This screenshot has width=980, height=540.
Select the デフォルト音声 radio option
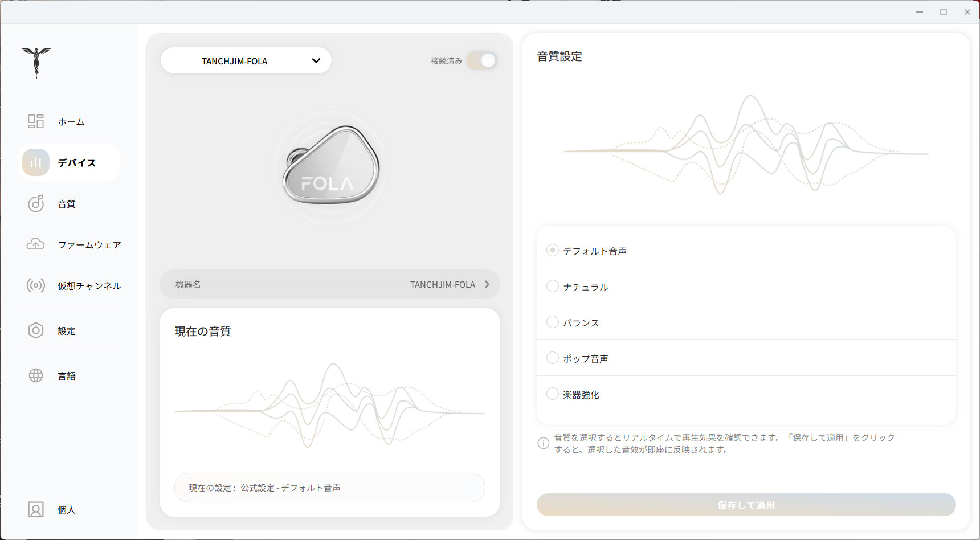(x=552, y=250)
